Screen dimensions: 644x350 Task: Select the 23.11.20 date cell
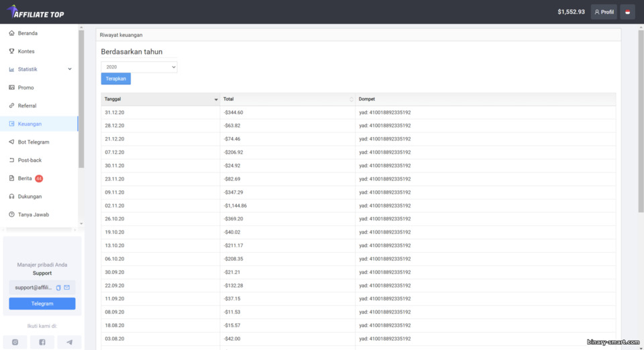160,179
